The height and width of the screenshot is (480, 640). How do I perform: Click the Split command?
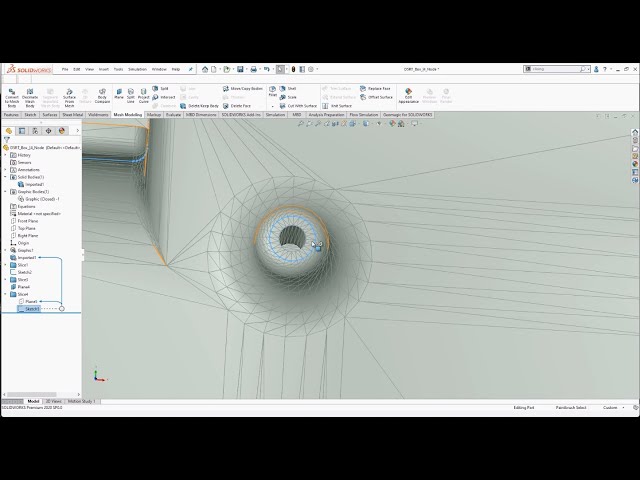160,89
